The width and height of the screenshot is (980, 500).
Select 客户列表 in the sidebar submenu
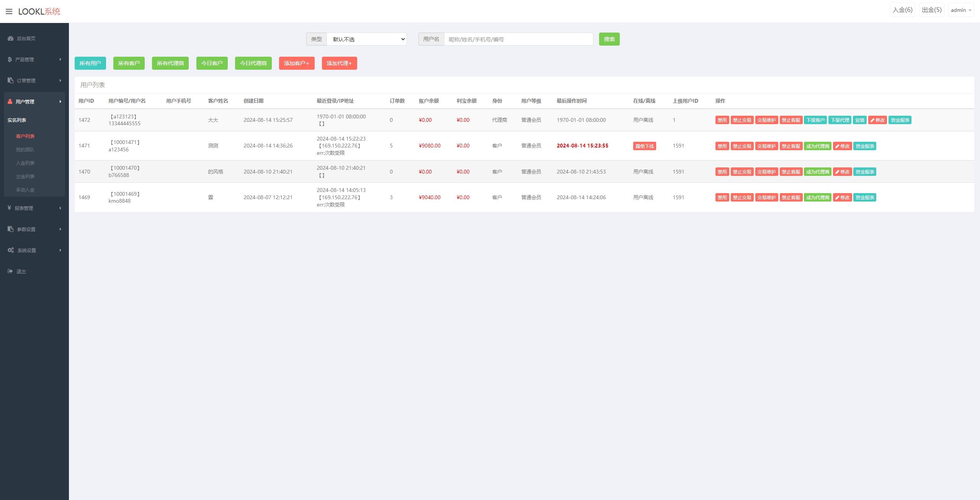tap(25, 136)
